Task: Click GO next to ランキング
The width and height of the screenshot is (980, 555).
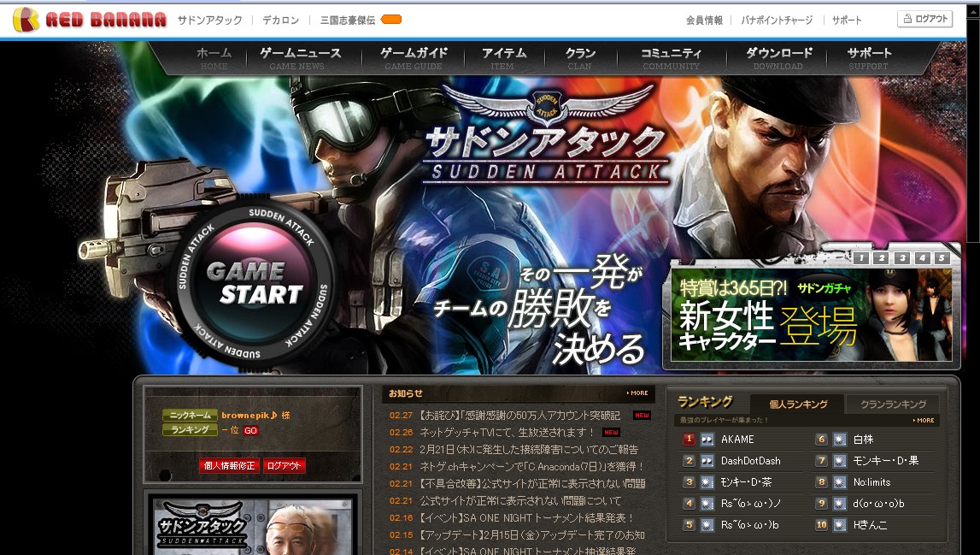Action: (x=250, y=430)
